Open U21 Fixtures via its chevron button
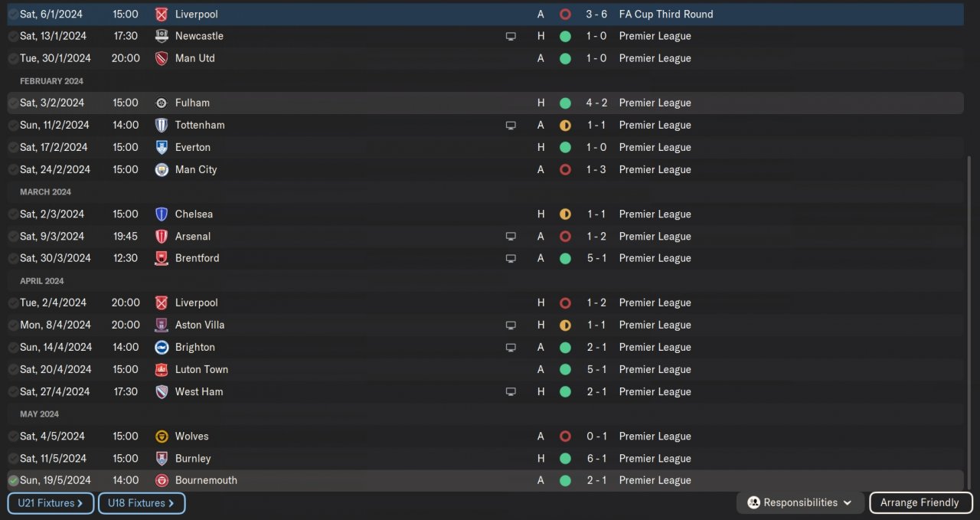The width and height of the screenshot is (980, 520). (x=51, y=503)
